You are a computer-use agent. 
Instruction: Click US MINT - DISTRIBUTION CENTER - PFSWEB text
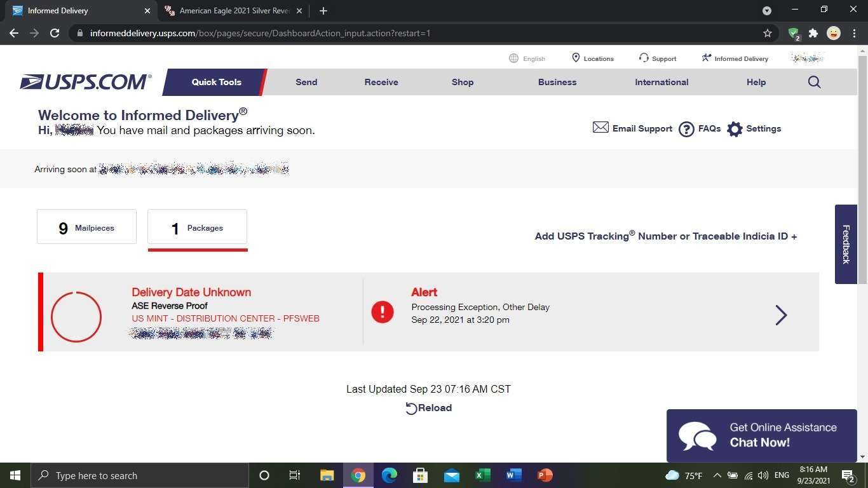point(226,318)
